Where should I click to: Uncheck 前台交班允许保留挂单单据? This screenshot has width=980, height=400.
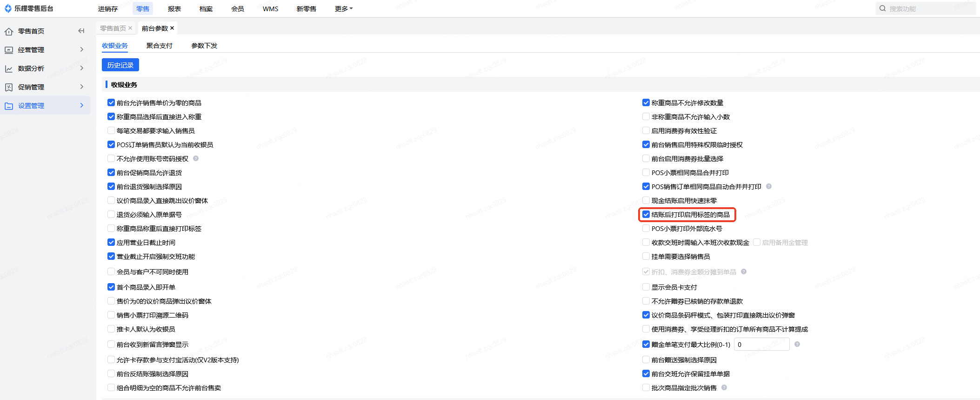(646, 373)
